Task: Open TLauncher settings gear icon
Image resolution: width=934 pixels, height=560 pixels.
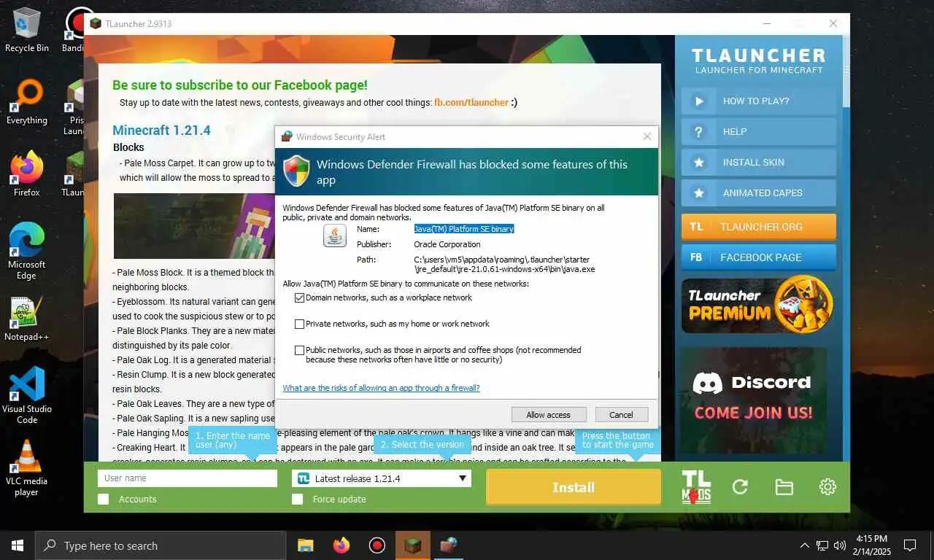Action: [x=827, y=487]
